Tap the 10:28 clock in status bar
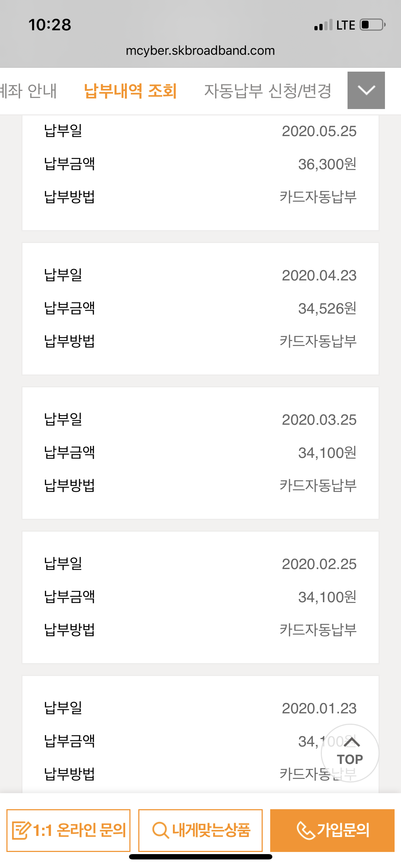 pyautogui.click(x=50, y=25)
